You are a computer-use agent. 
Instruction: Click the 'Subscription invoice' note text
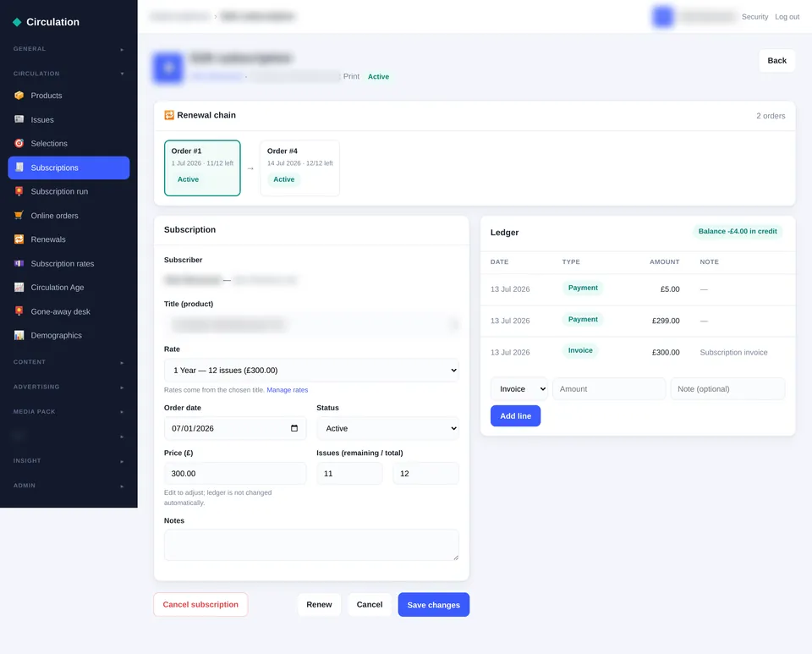[x=733, y=352]
